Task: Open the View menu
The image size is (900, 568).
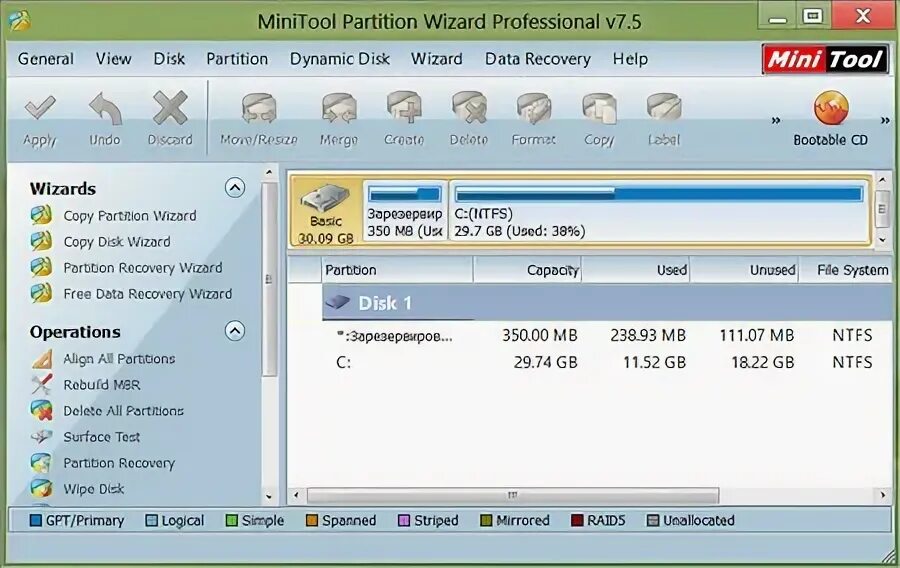Action: 114,59
